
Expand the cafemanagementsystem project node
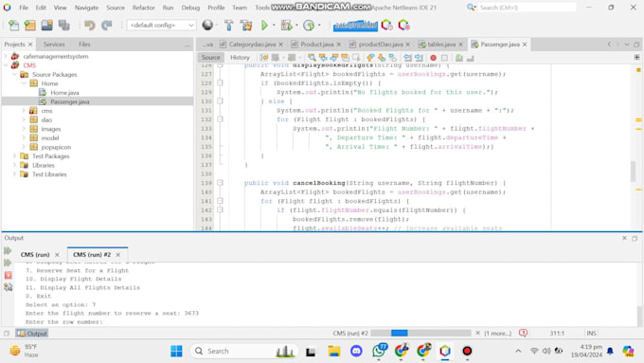click(6, 56)
